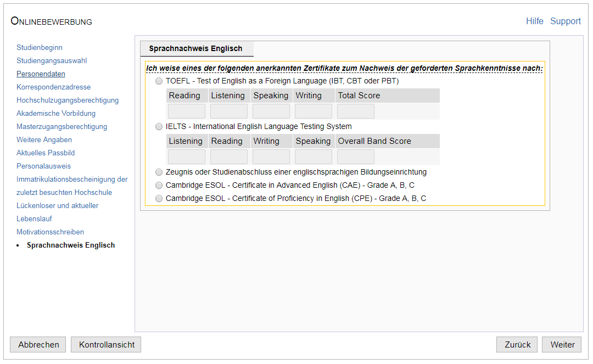Click the TOEFL Listening score field
This screenshot has width=593, height=364.
[229, 111]
